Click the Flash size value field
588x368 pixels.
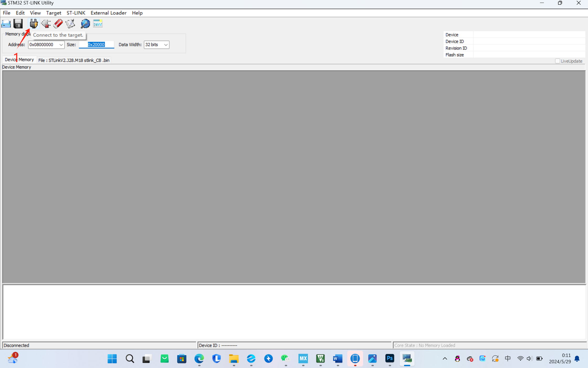(x=529, y=55)
